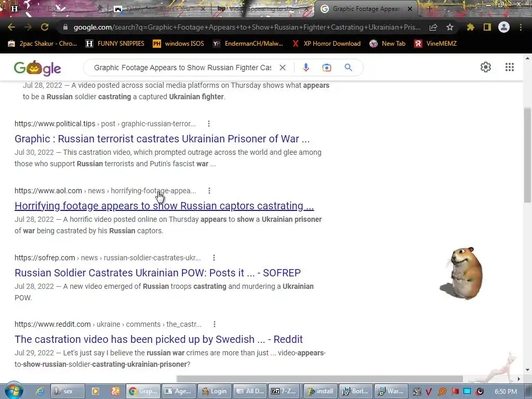Switch to the Video appearing to show tab
The width and height of the screenshot is (532, 399).
[x=261, y=9]
